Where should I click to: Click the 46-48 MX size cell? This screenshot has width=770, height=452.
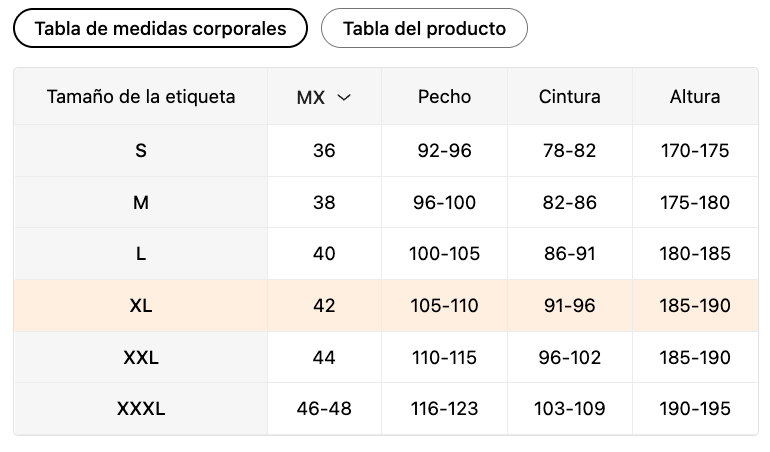tap(324, 408)
